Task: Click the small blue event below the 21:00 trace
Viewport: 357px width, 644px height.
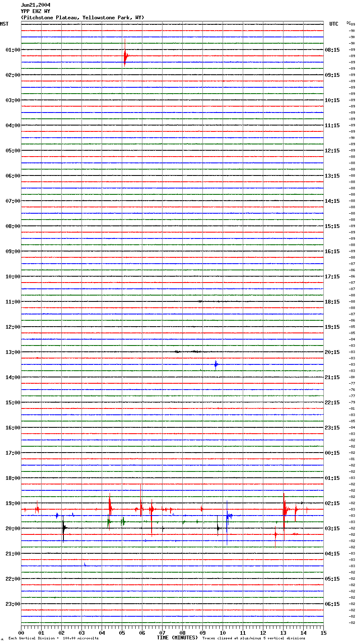Action: [x=85, y=565]
